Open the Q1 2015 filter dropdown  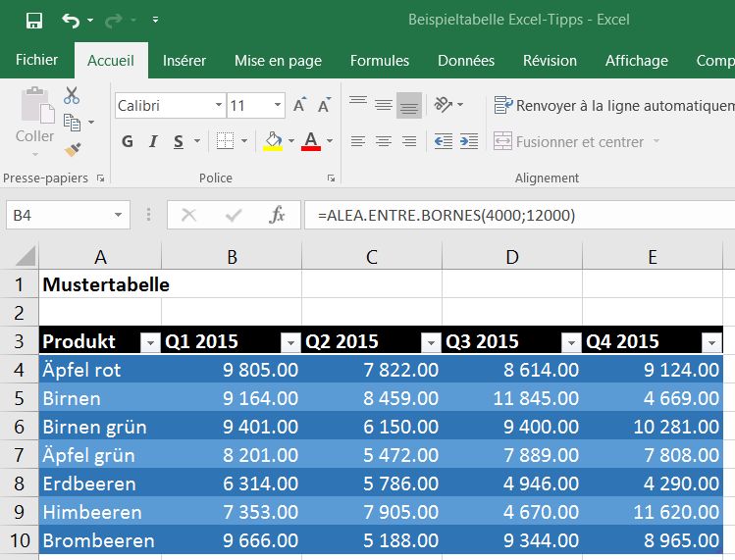[290, 343]
